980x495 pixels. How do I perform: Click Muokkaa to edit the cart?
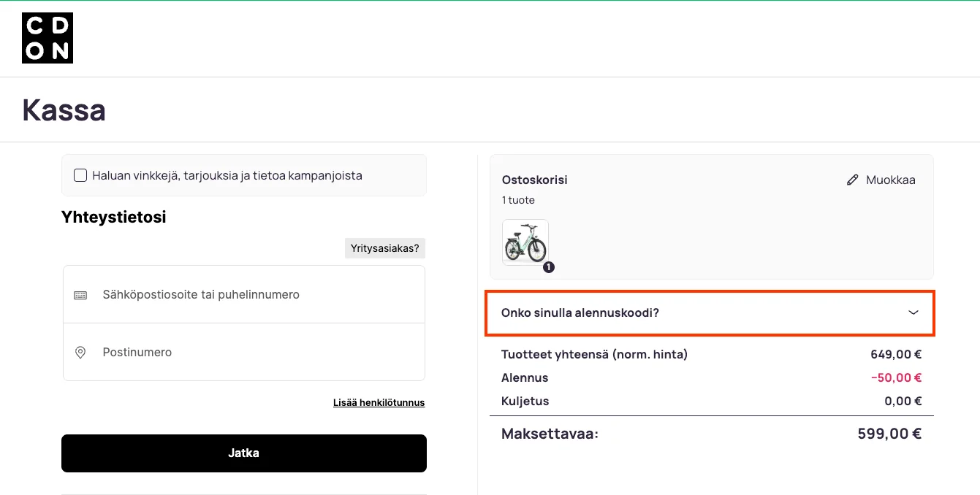point(890,180)
